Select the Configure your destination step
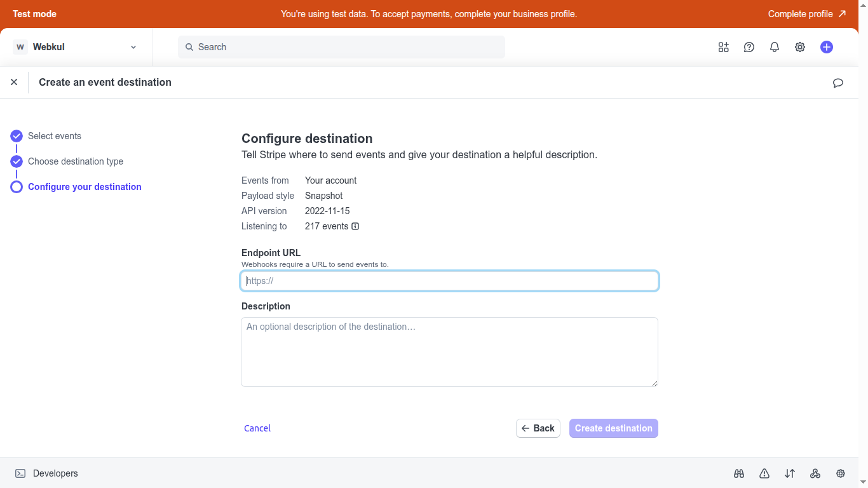 coord(85,187)
